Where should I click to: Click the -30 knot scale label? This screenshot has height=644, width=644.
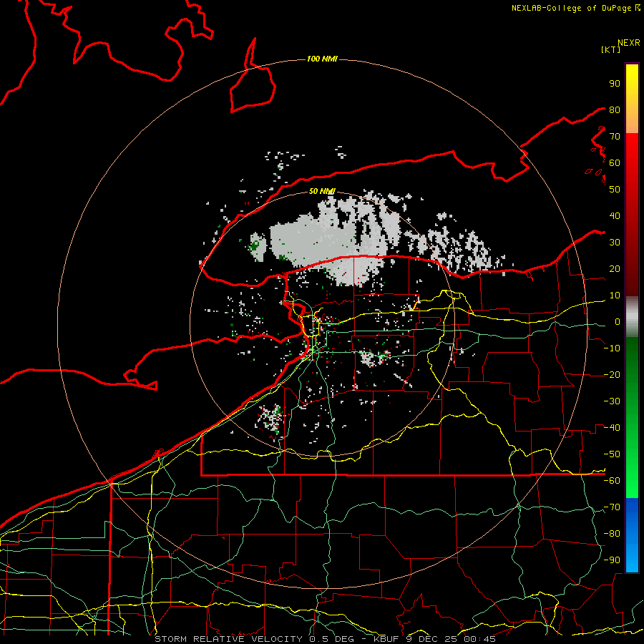tap(612, 401)
